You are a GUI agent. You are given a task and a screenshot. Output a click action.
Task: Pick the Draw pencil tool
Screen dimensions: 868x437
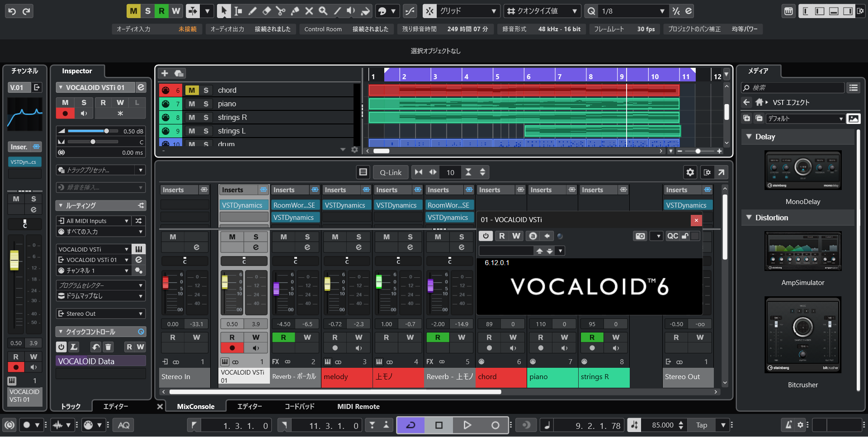point(252,11)
